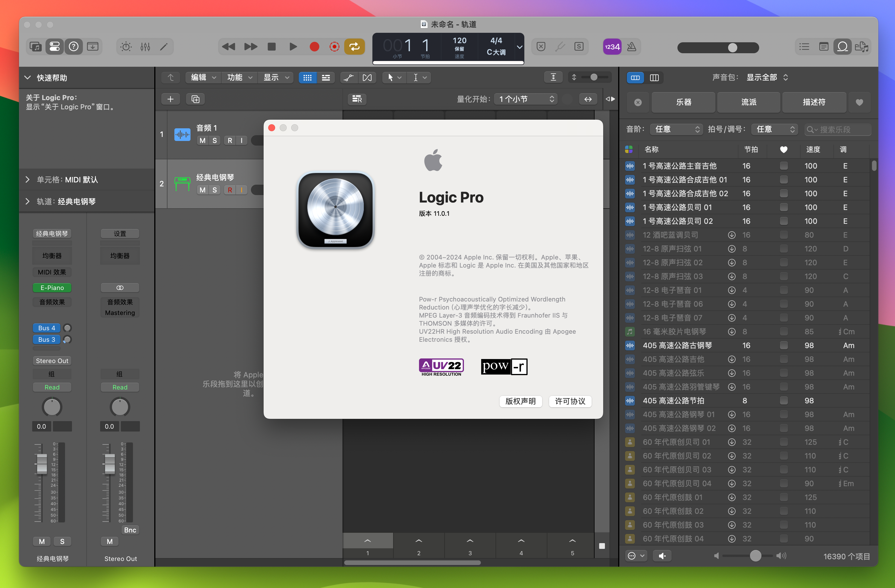The height and width of the screenshot is (588, 895).
Task: Click the 许可协议 button
Action: (x=570, y=401)
